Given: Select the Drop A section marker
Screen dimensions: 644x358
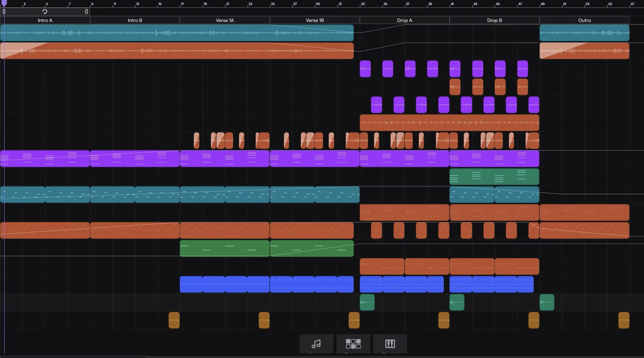Looking at the screenshot, I should tap(404, 20).
